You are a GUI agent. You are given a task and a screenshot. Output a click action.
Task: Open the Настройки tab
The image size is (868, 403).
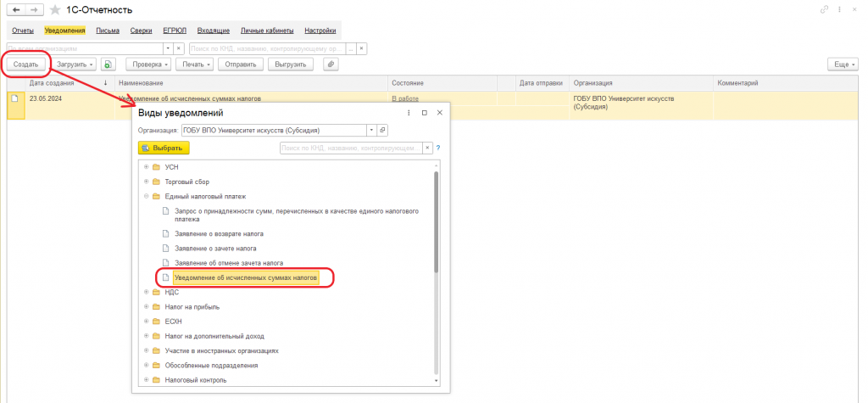coord(320,31)
